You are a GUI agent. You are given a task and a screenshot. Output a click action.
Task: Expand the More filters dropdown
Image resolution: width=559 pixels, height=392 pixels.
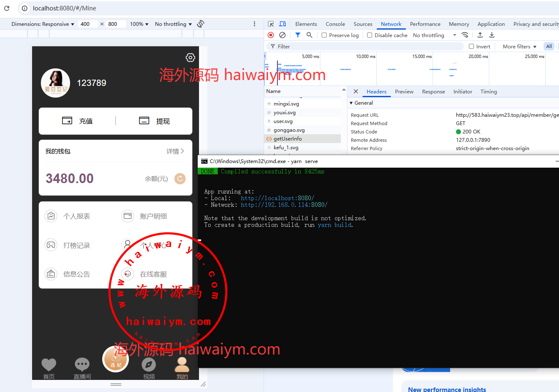click(519, 47)
